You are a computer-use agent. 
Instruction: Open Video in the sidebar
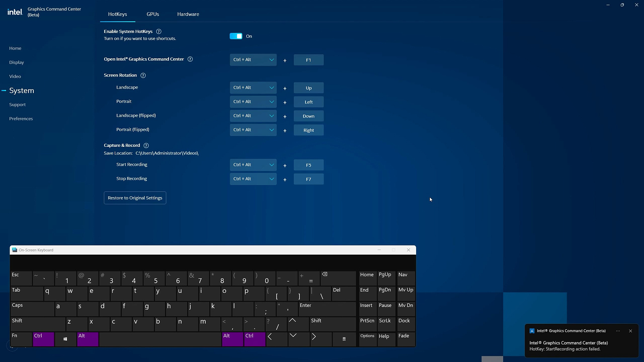pyautogui.click(x=15, y=76)
